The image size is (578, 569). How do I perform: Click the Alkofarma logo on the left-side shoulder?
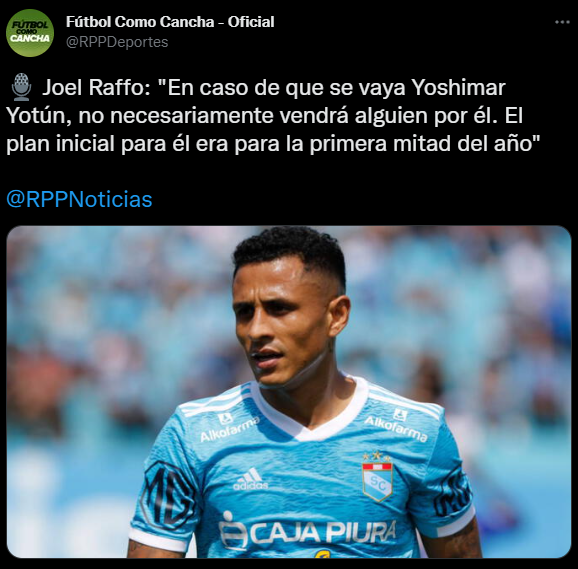point(230,427)
